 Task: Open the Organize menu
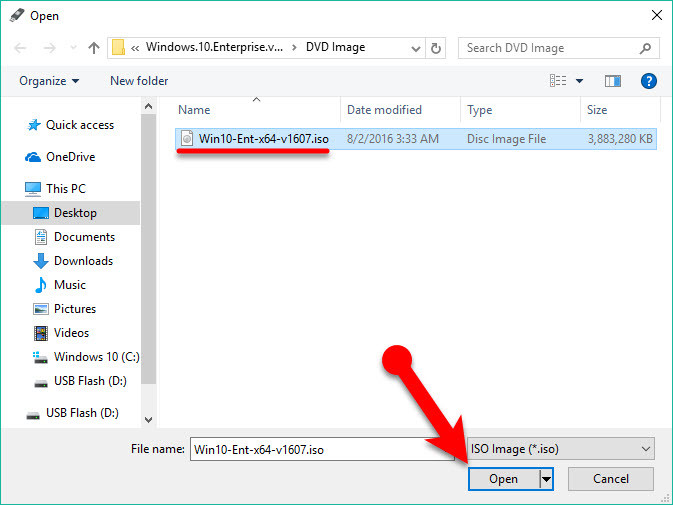pos(49,81)
